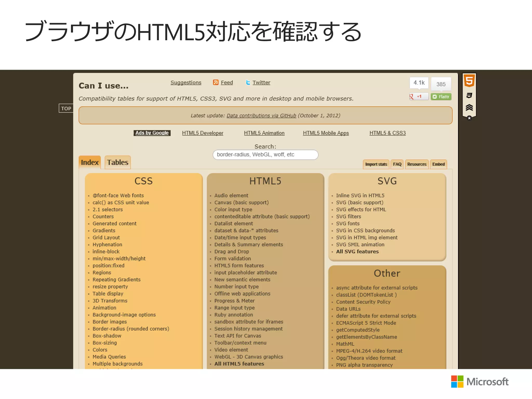This screenshot has width=532, height=399.
Task: Open calc() as CSS unit value entry
Action: point(121,202)
